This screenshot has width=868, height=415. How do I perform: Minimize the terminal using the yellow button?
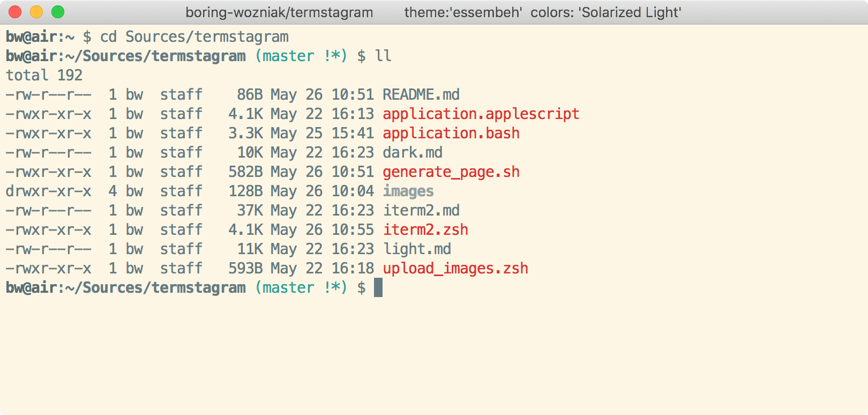pyautogui.click(x=36, y=12)
